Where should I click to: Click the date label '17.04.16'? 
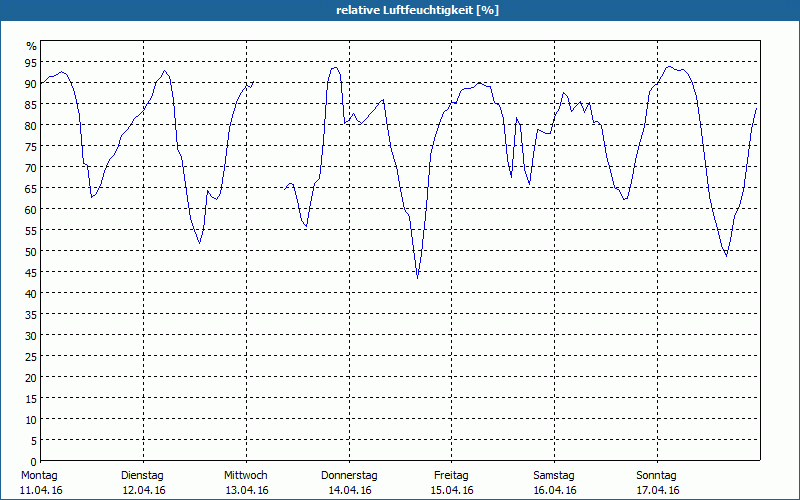[x=657, y=490]
